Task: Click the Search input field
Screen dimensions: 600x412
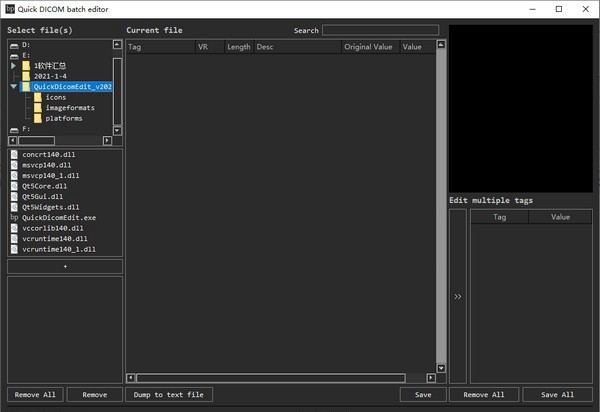Action: coord(381,30)
